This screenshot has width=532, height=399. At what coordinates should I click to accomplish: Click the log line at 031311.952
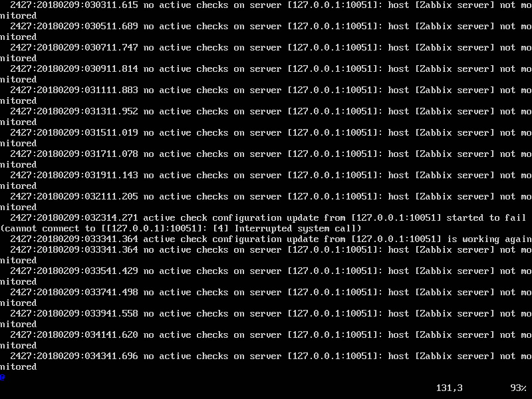[266, 117]
